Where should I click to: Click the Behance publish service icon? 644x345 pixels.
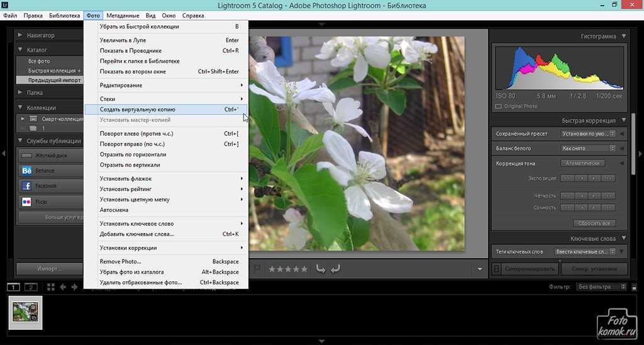coord(26,171)
